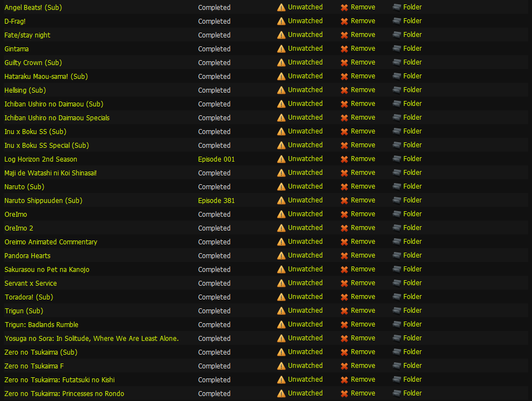Click the red X icon for Hellsing (Sub)
Screen dimensions: 532x401
coord(344,90)
